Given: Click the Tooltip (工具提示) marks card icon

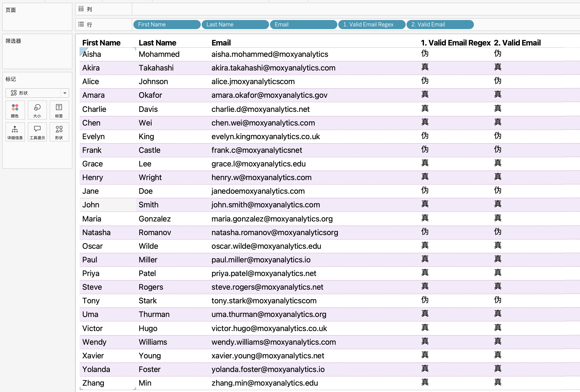Looking at the screenshot, I should click(37, 132).
